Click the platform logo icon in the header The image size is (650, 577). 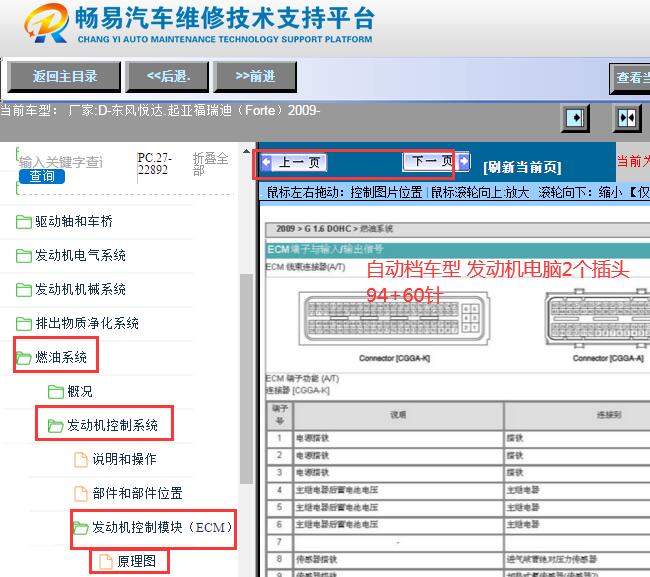(46, 23)
